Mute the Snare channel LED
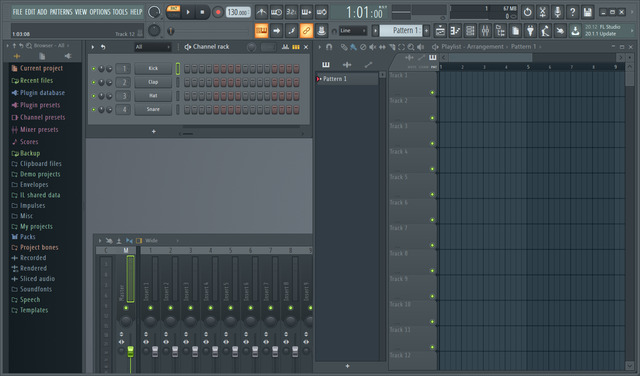The height and width of the screenshot is (376, 640). (94, 109)
